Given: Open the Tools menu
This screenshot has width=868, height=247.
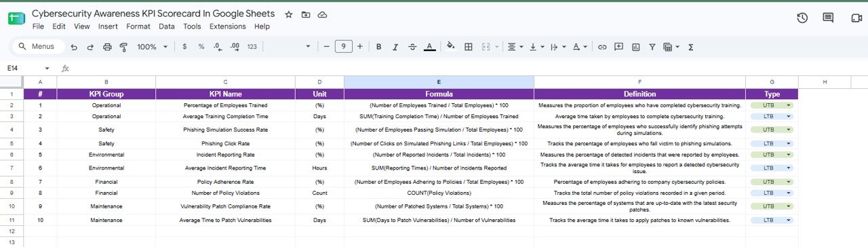Looking at the screenshot, I should [x=192, y=26].
